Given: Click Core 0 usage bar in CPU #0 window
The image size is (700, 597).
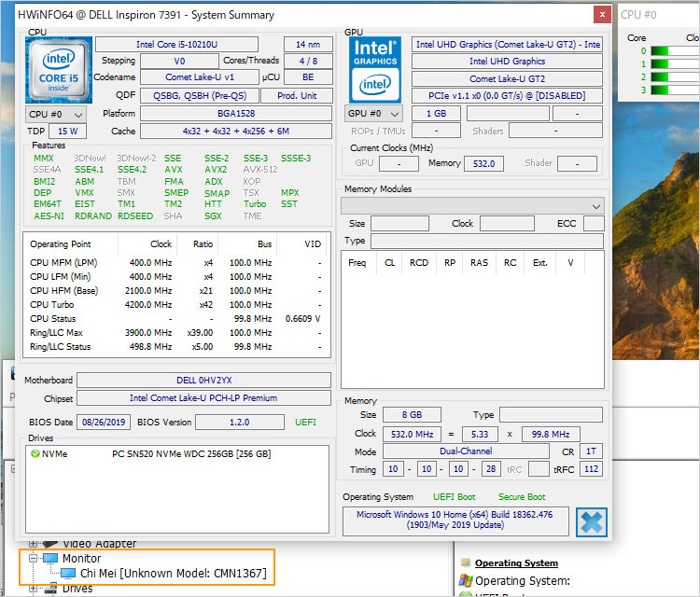Looking at the screenshot, I should tap(675, 51).
